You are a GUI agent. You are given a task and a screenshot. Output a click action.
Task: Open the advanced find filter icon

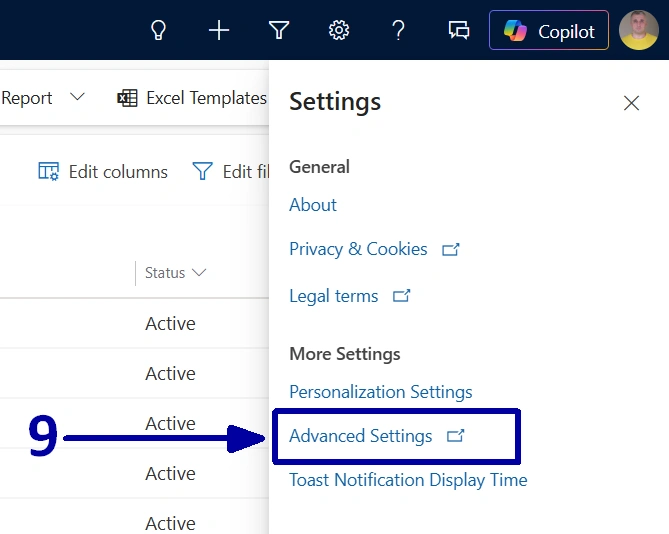[279, 30]
